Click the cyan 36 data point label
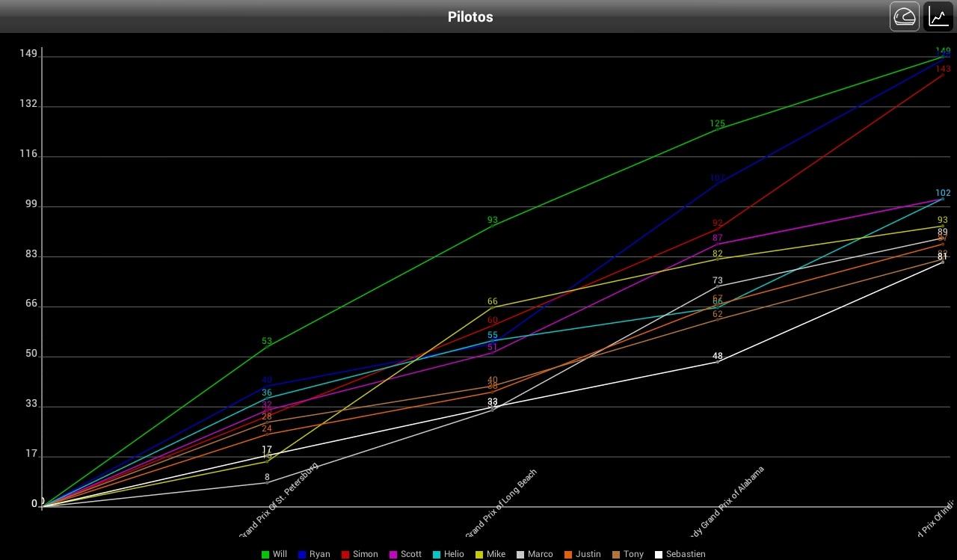957x560 pixels. [x=267, y=393]
